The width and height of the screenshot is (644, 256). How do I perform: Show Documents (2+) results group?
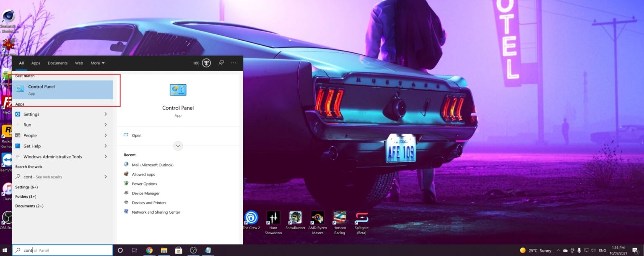click(x=29, y=206)
